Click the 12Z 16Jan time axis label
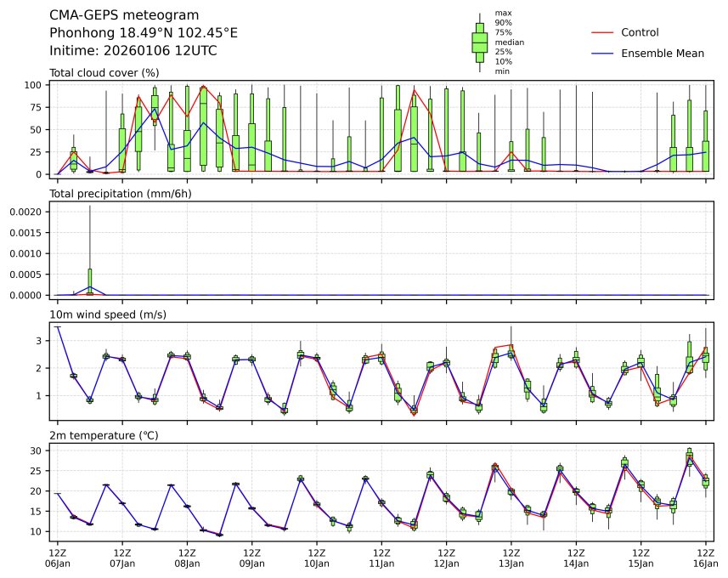This screenshot has width=728, height=578. (x=706, y=558)
